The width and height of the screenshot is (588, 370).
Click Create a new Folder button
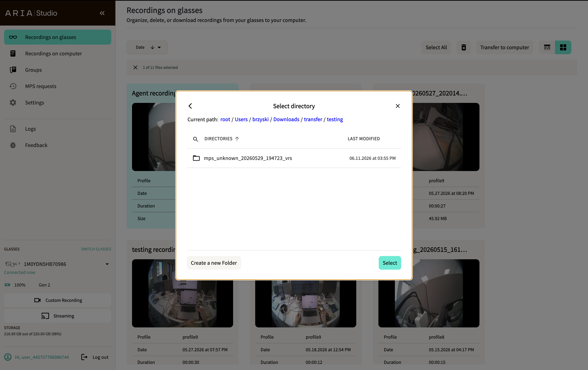214,263
